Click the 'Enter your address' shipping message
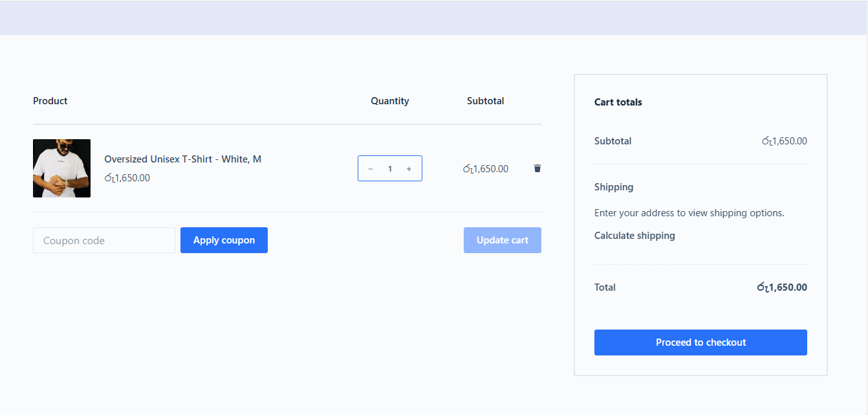This screenshot has height=415, width=868. click(689, 213)
